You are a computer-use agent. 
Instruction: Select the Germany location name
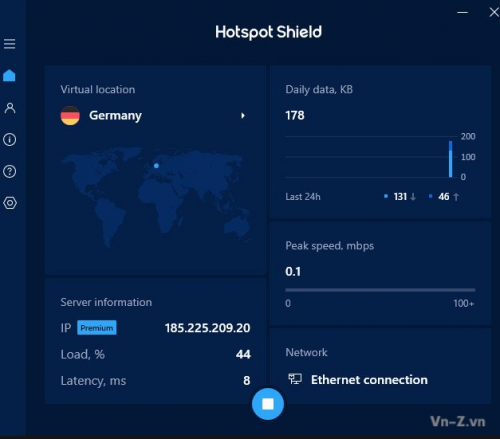click(115, 116)
